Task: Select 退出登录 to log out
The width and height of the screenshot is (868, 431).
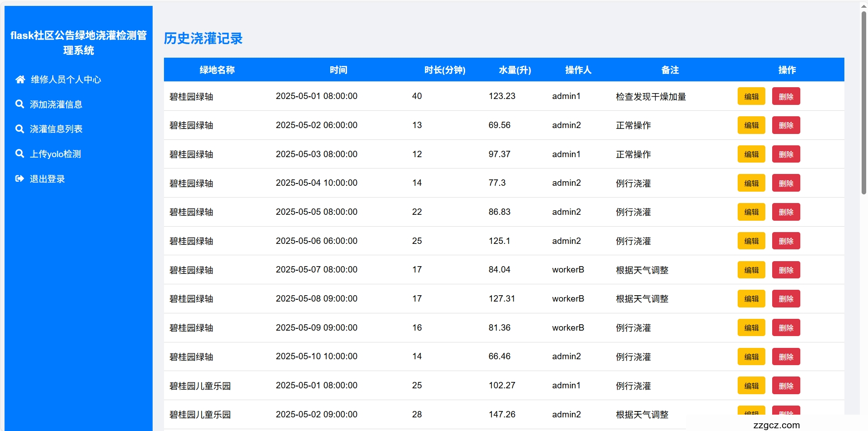Action: click(x=47, y=179)
